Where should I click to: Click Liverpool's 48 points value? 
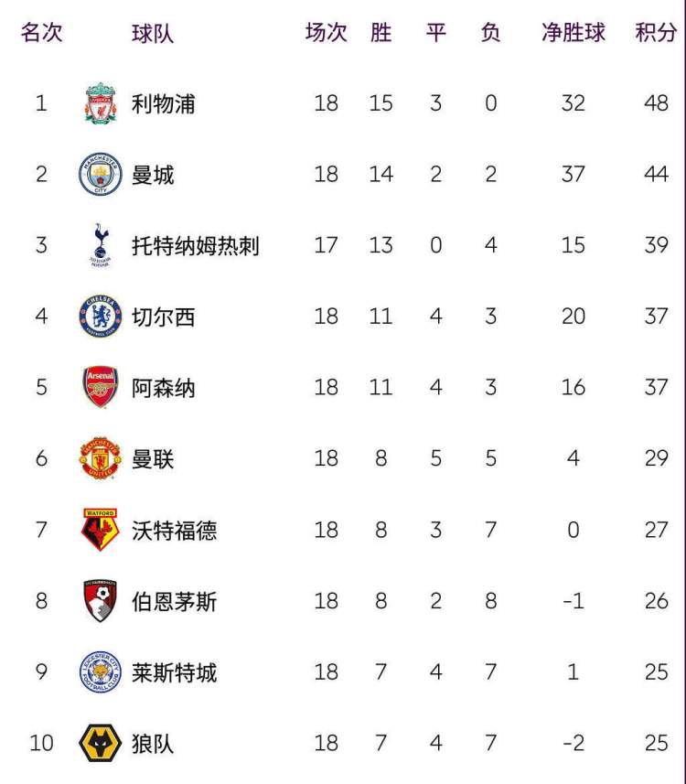(656, 103)
